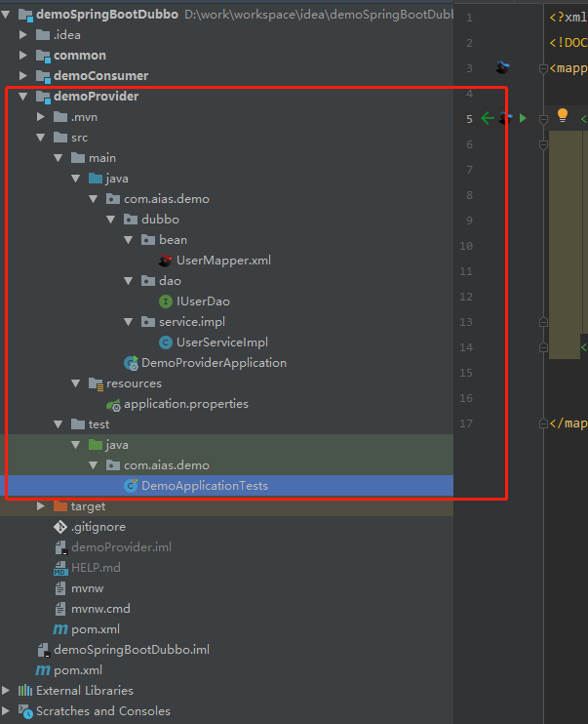Collapse the demoProvider module

23,96
